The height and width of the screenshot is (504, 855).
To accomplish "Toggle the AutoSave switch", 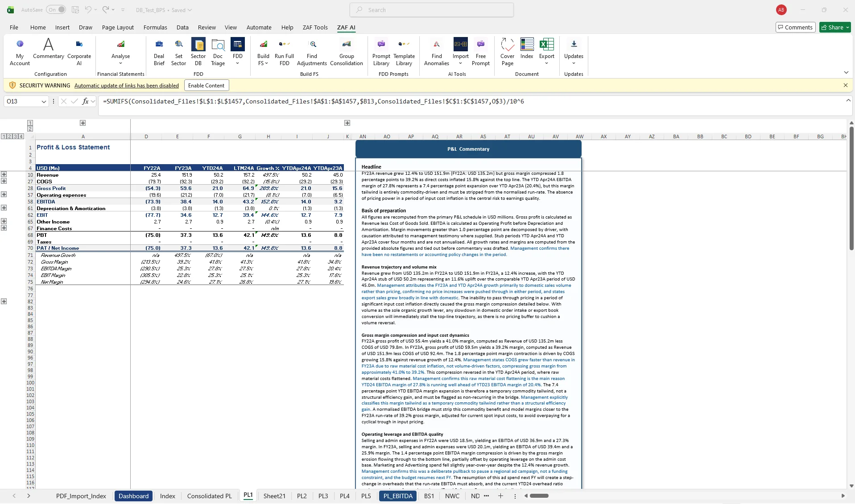I will coord(56,9).
